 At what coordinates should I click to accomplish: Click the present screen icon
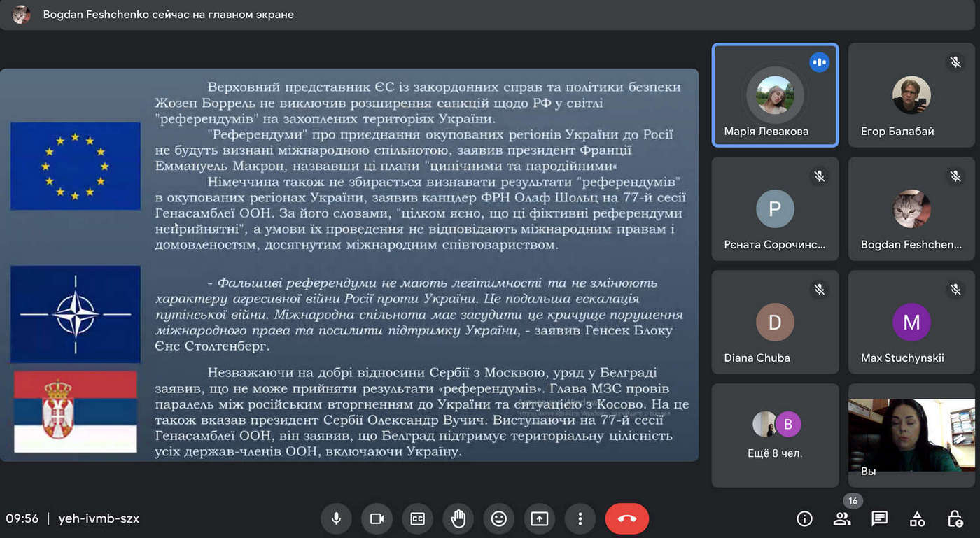539,518
